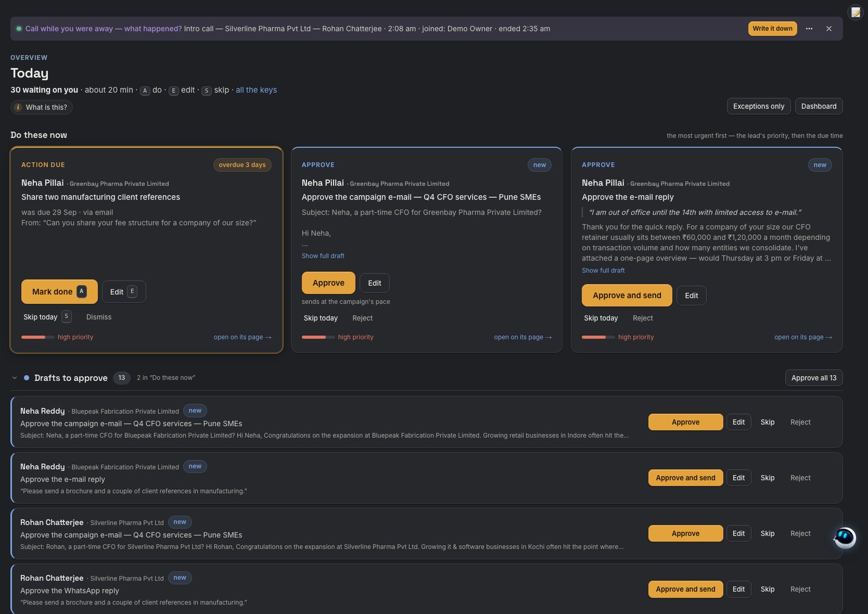Reject Rohan Chatterjee campaign e-mail row
Image resolution: width=868 pixels, height=614 pixels.
click(800, 534)
